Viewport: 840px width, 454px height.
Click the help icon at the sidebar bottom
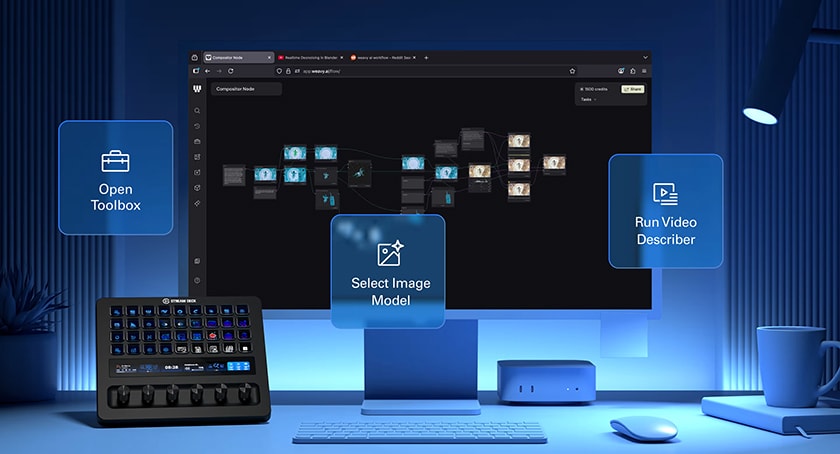point(197,280)
